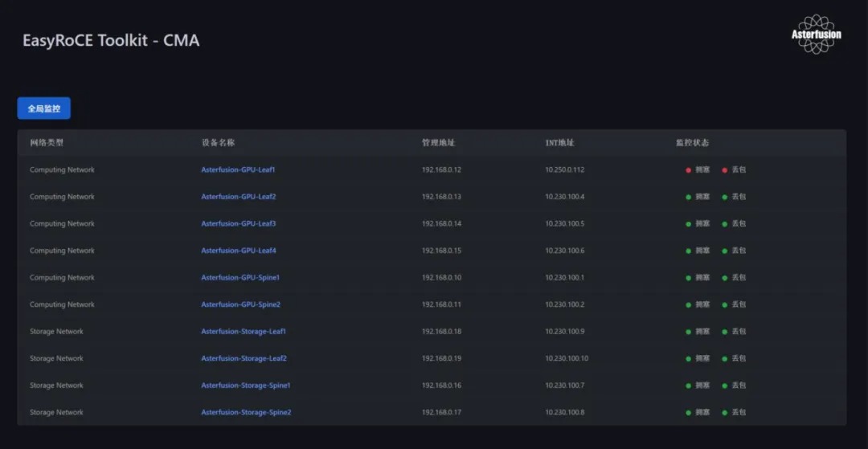Click the 网络类型 column header
The image size is (868, 449).
coord(47,143)
